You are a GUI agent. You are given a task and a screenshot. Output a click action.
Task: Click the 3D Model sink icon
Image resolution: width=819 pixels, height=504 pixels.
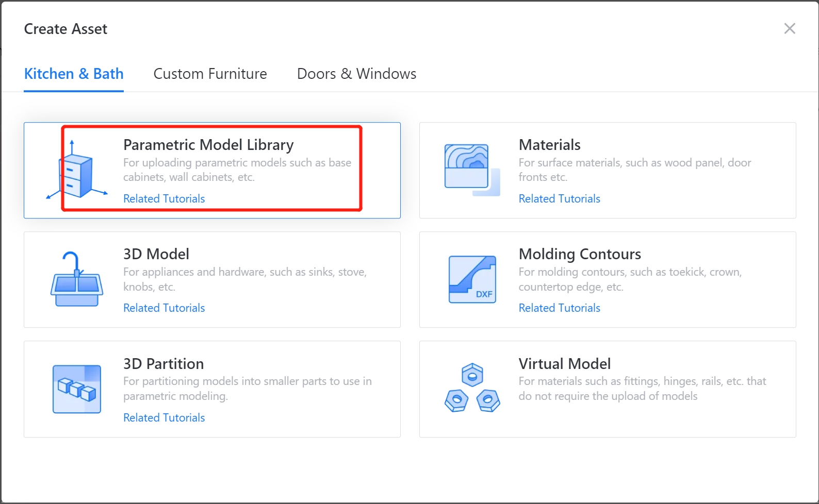coord(77,280)
